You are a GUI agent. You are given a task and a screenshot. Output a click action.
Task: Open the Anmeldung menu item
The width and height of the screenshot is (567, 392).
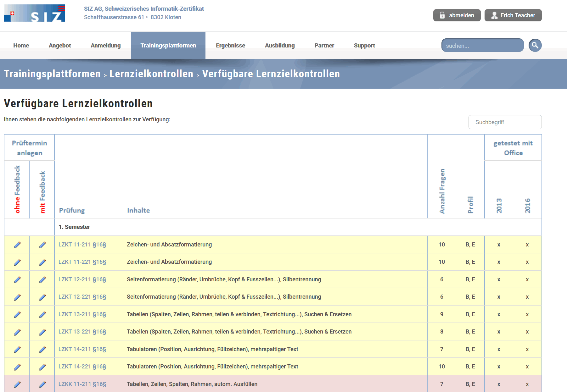(x=106, y=46)
